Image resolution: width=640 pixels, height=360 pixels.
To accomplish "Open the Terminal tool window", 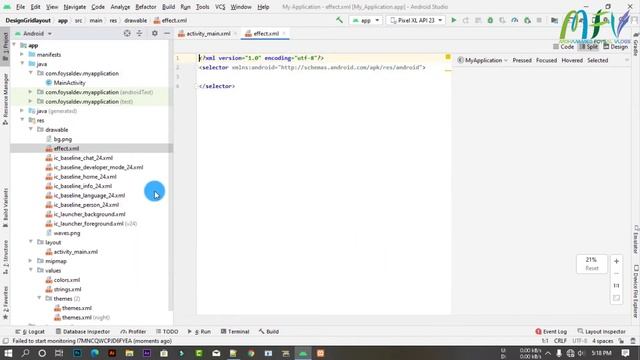I will (x=235, y=331).
